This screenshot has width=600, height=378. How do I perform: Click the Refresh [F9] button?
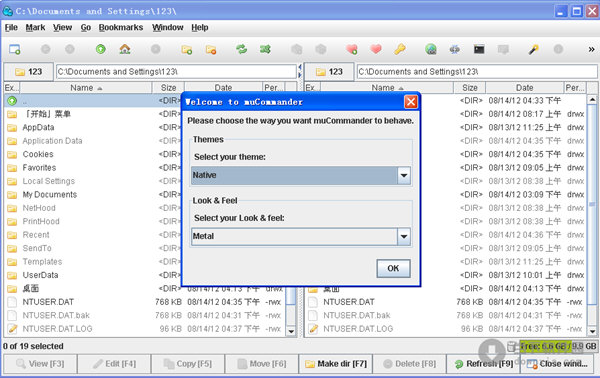[x=483, y=364]
